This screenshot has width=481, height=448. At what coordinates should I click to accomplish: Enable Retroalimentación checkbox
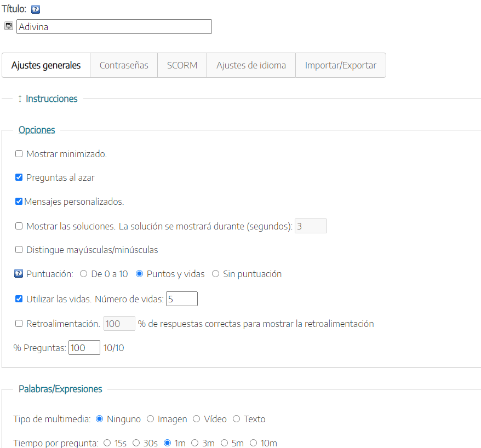click(x=19, y=324)
